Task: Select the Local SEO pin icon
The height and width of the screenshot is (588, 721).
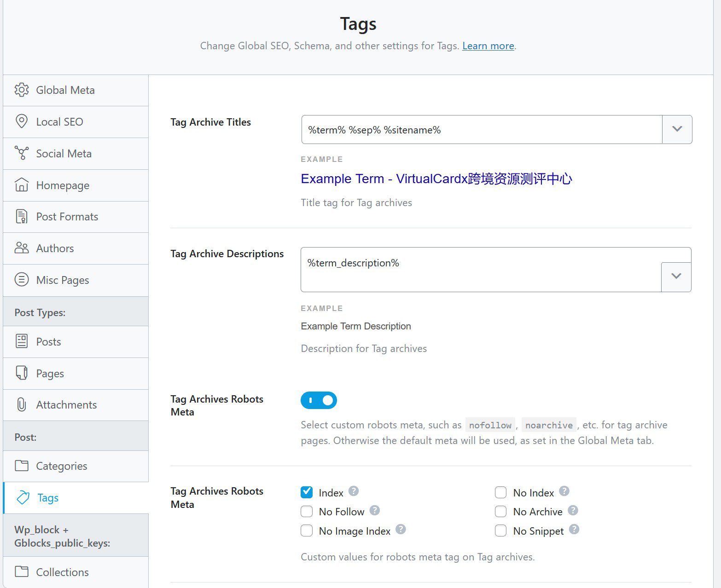Action: click(x=22, y=121)
